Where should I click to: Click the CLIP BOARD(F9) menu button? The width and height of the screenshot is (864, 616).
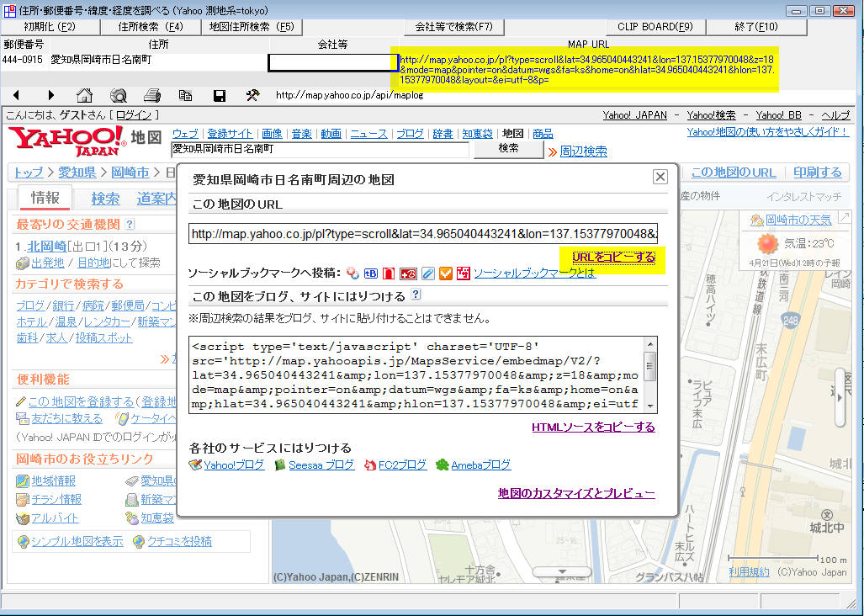(x=655, y=26)
